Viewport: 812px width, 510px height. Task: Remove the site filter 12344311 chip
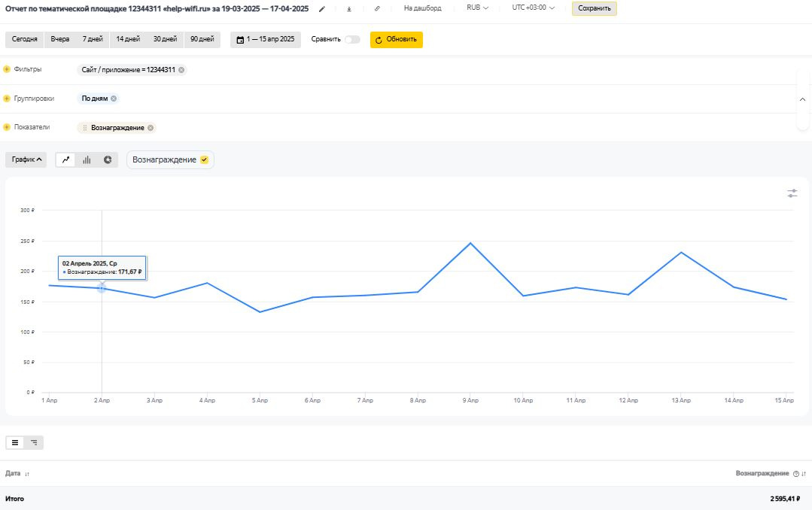click(181, 70)
